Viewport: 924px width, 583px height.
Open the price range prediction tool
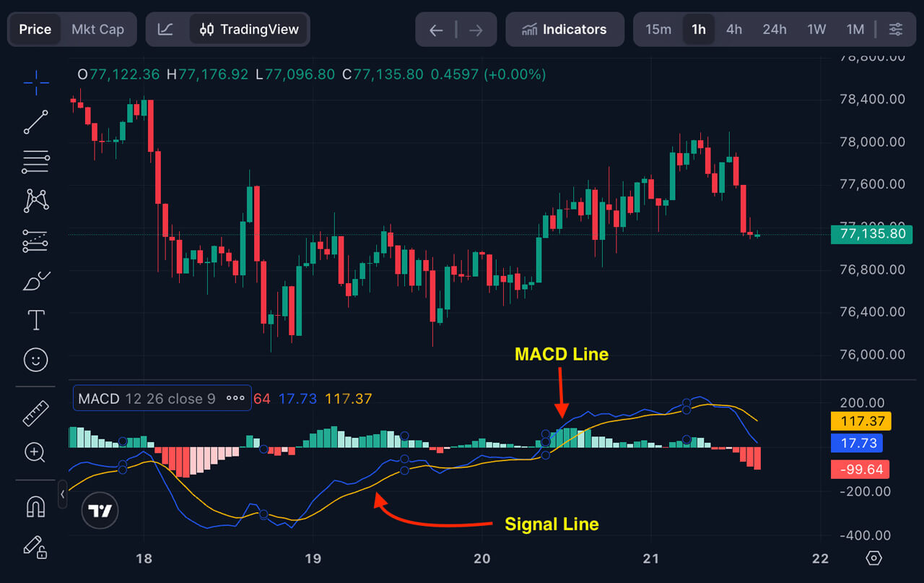pos(36,241)
